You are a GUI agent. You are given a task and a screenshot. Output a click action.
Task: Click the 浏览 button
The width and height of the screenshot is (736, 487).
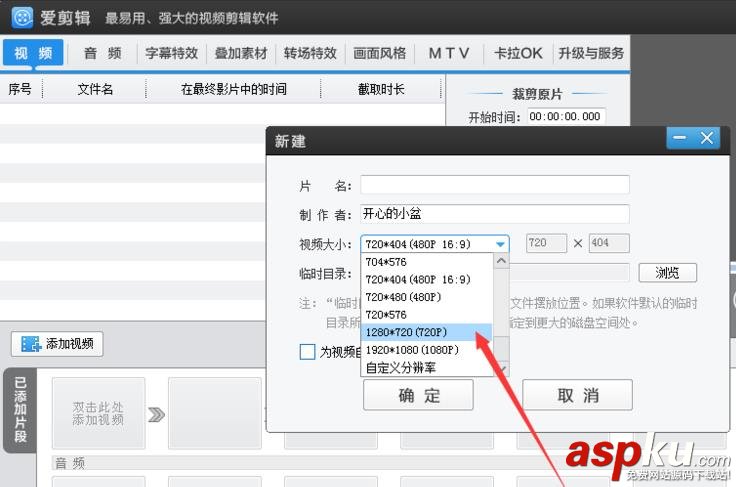(667, 273)
